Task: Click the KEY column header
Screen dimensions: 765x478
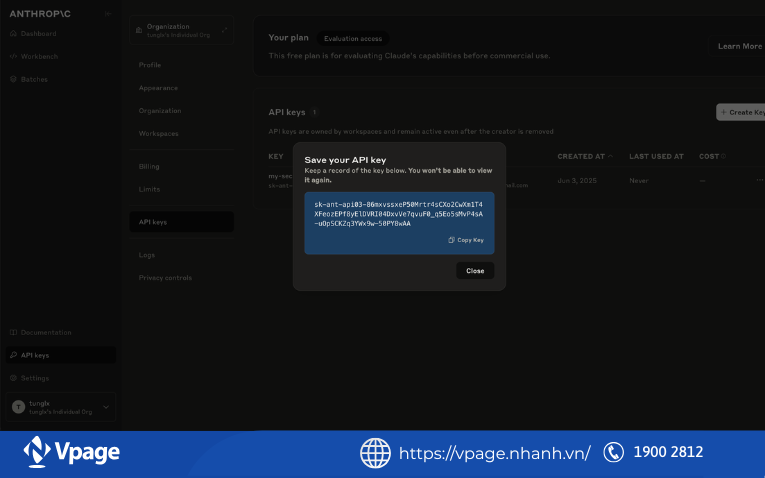Action: [276, 157]
